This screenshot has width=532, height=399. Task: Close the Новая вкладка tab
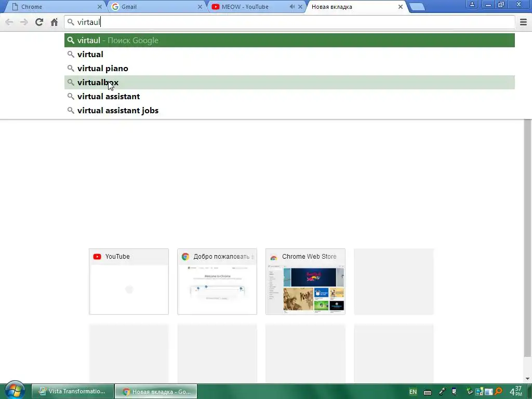tap(401, 7)
